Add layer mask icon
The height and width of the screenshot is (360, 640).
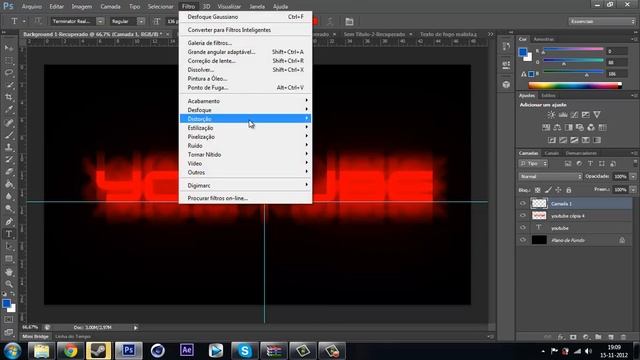point(573,337)
